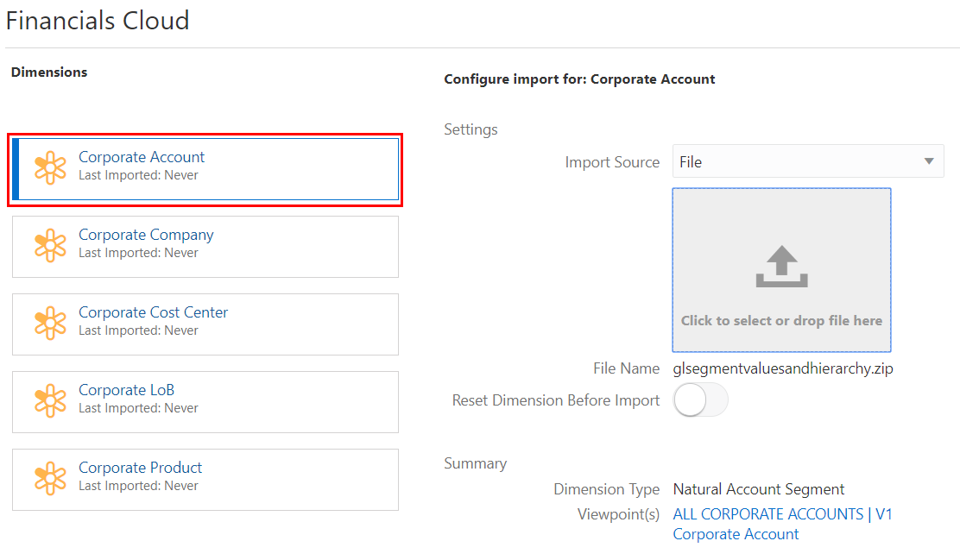
Task: Open the Import Source dropdown
Action: point(808,161)
